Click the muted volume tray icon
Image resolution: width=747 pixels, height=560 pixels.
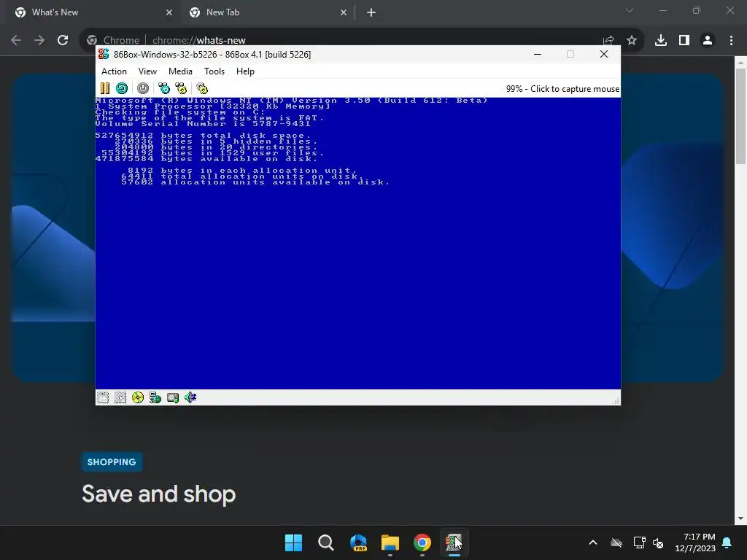659,542
